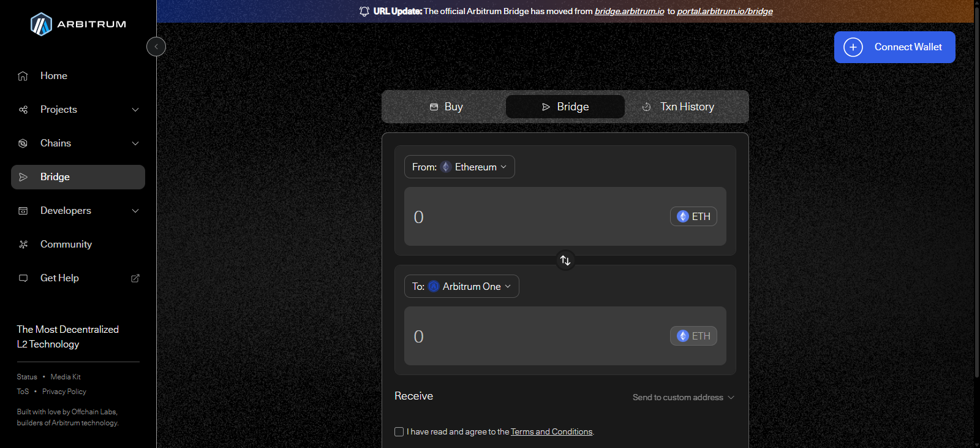Switch to the Buy tab
The height and width of the screenshot is (448, 980).
click(x=446, y=107)
